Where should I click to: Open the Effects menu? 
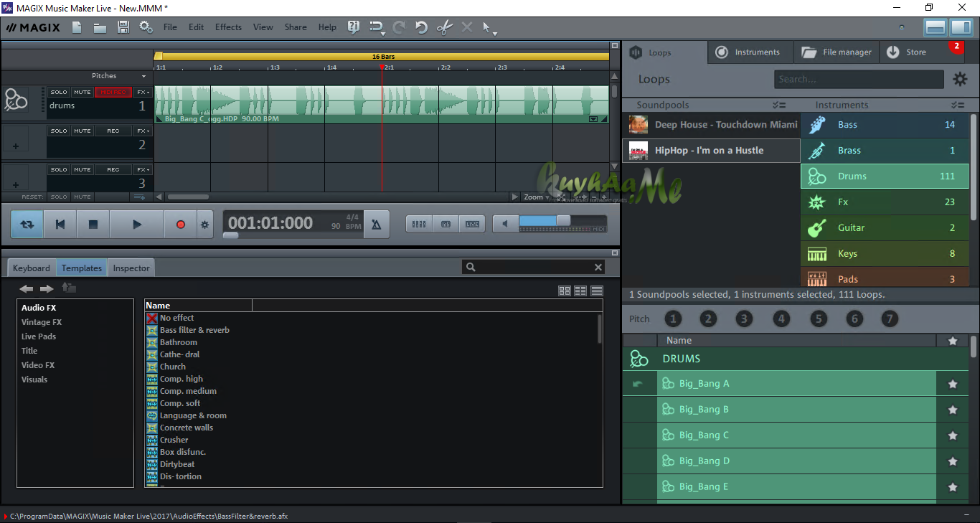tap(228, 27)
